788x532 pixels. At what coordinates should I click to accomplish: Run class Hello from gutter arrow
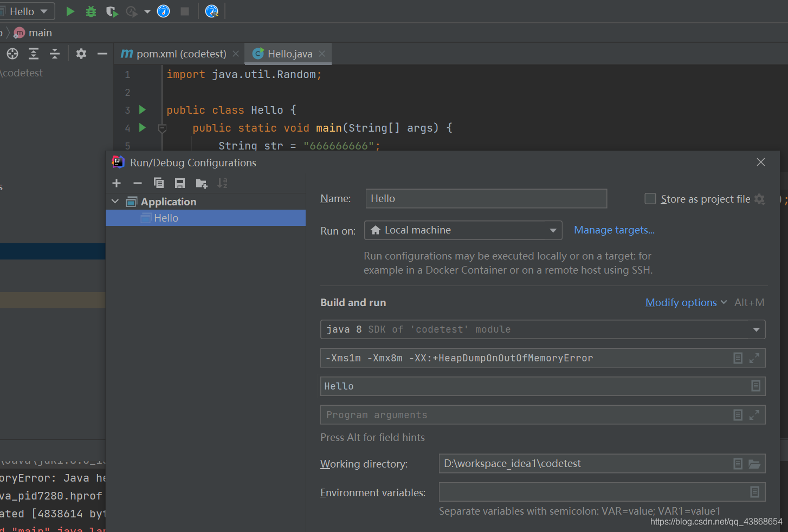143,110
